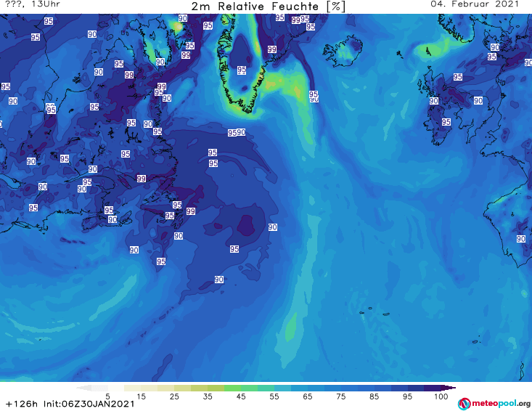Click the '5' value on the color scale
This screenshot has height=411, width=532.
(107, 396)
